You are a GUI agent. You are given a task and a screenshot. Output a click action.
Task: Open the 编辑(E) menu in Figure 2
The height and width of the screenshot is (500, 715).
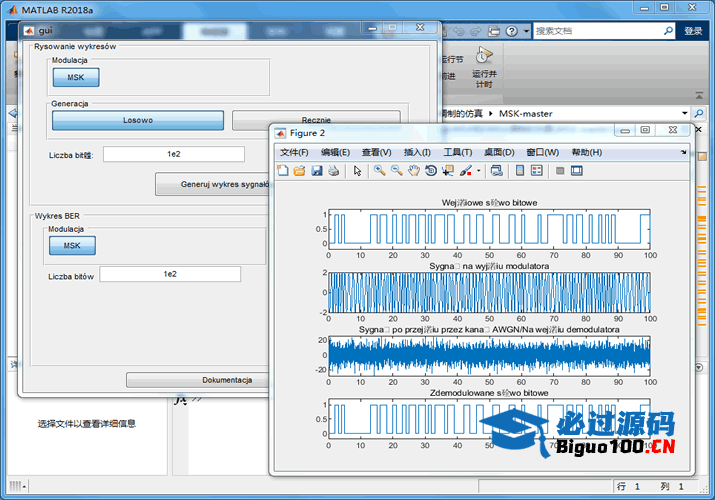tap(335, 152)
